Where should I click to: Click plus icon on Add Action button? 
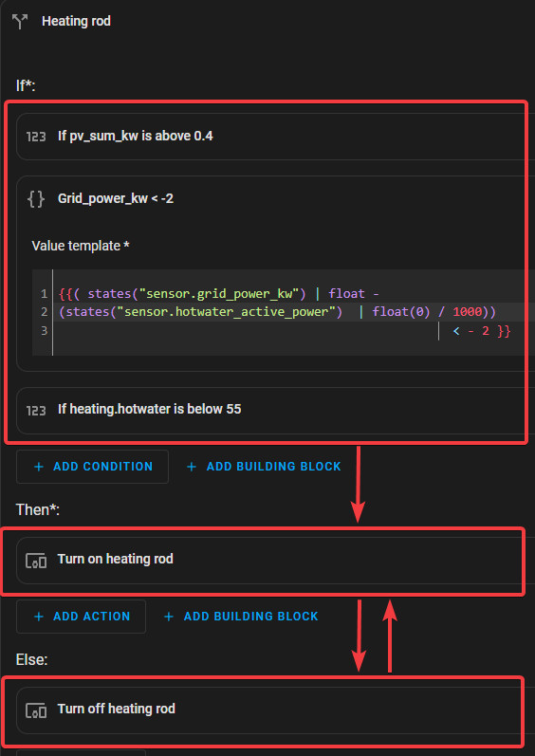click(39, 617)
